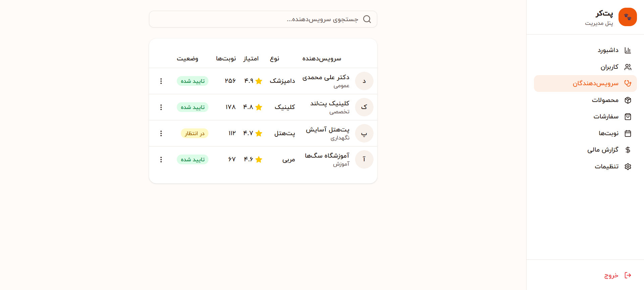The image size is (644, 290).
Task: Click the star icon in the آموزشگاه سگ‌ها row
Action: [259, 160]
